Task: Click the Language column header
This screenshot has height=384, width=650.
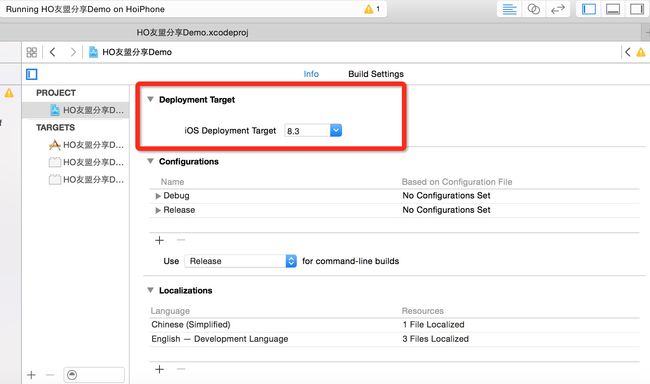Action: 170,311
